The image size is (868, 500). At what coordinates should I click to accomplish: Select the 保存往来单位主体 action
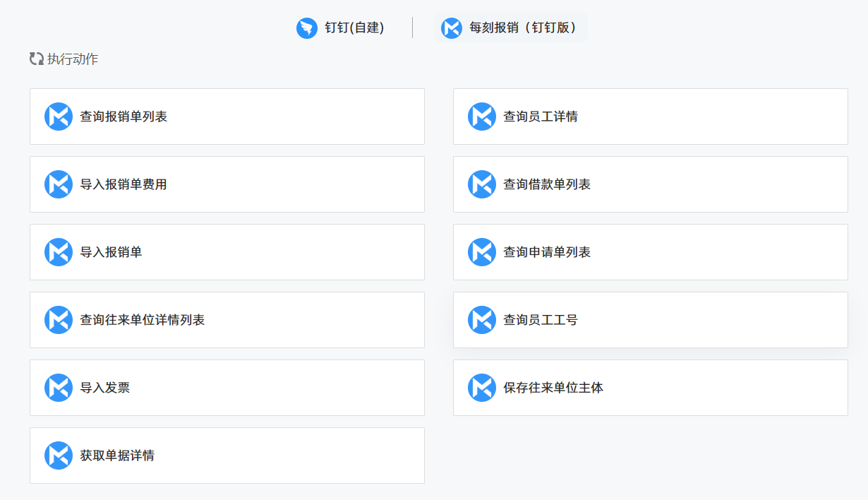(651, 388)
